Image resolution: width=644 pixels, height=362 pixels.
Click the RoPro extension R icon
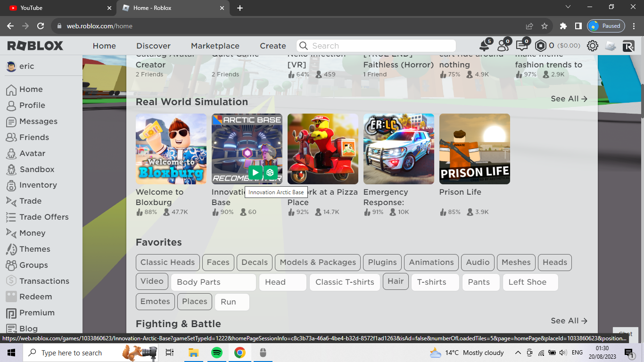click(x=628, y=46)
